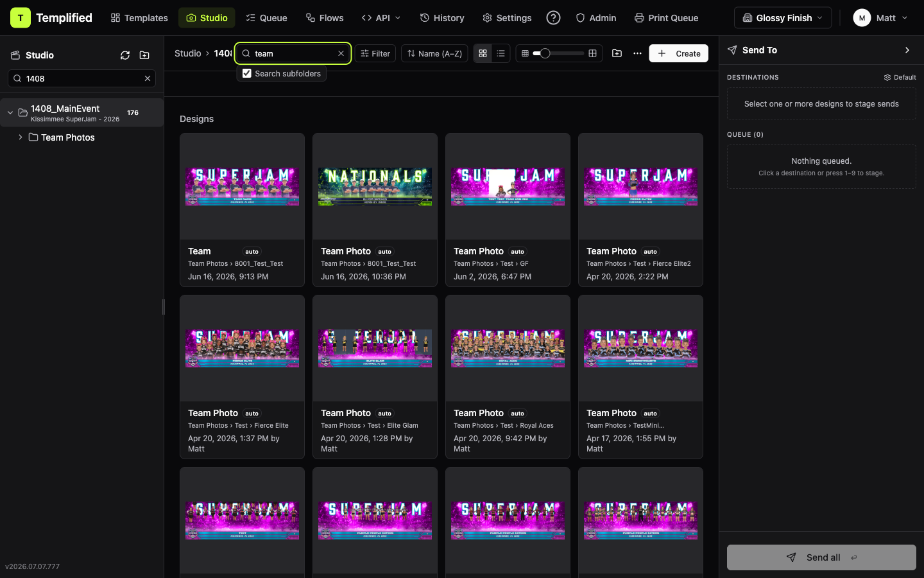Open the Queue tab
Screen dimensions: 924x578
coord(266,18)
